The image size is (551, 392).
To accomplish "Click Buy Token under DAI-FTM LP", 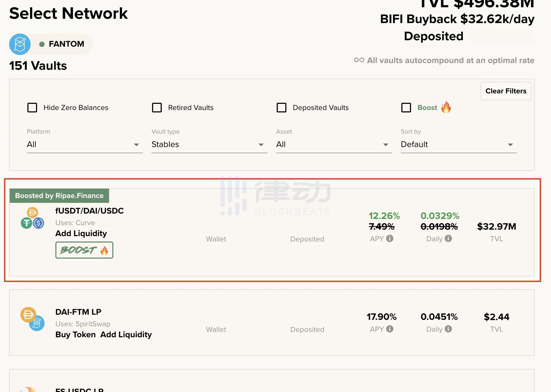I will 75,334.
